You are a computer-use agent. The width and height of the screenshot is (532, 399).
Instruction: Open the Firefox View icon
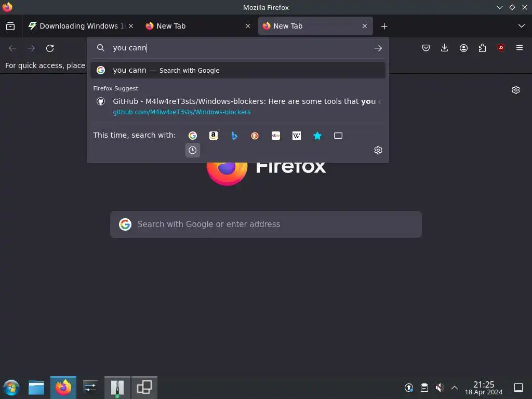(10, 26)
